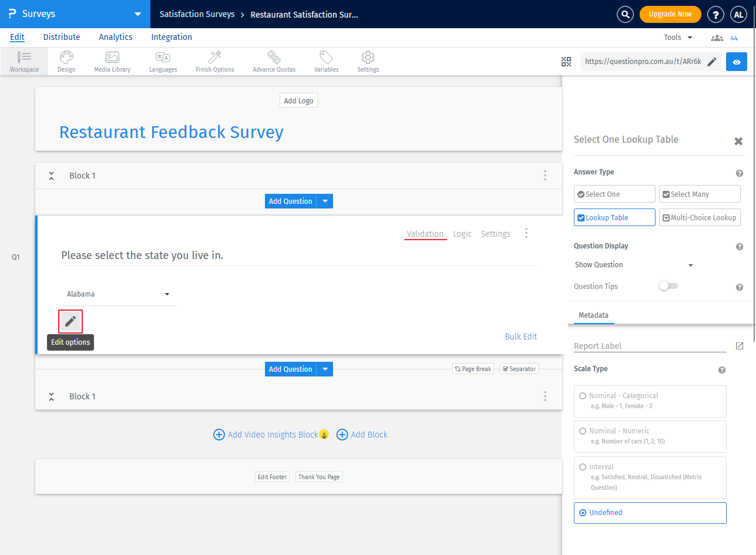Image resolution: width=756 pixels, height=555 pixels.
Task: Select the Interval scale type
Action: click(x=650, y=477)
